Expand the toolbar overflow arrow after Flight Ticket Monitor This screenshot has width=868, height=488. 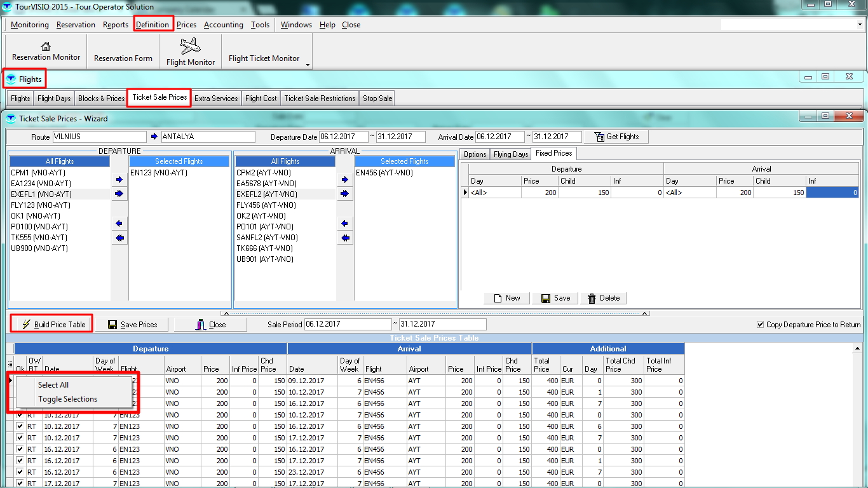coord(308,65)
